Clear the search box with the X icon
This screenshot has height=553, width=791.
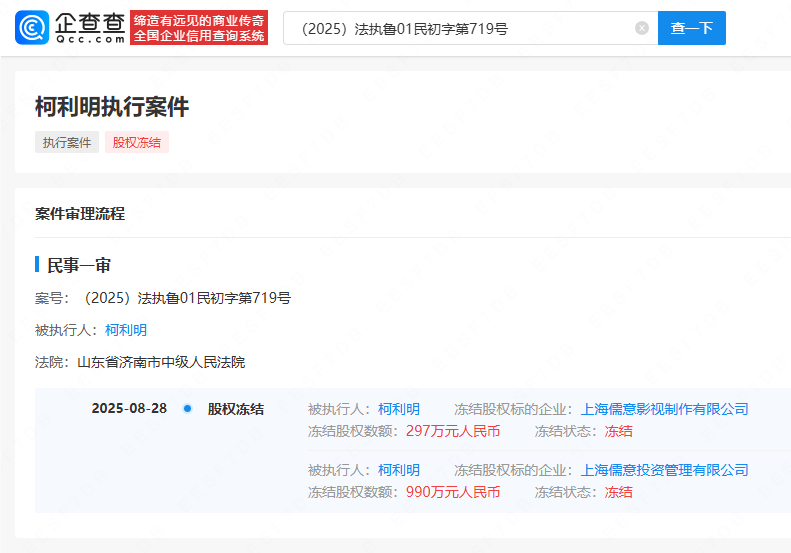click(642, 28)
